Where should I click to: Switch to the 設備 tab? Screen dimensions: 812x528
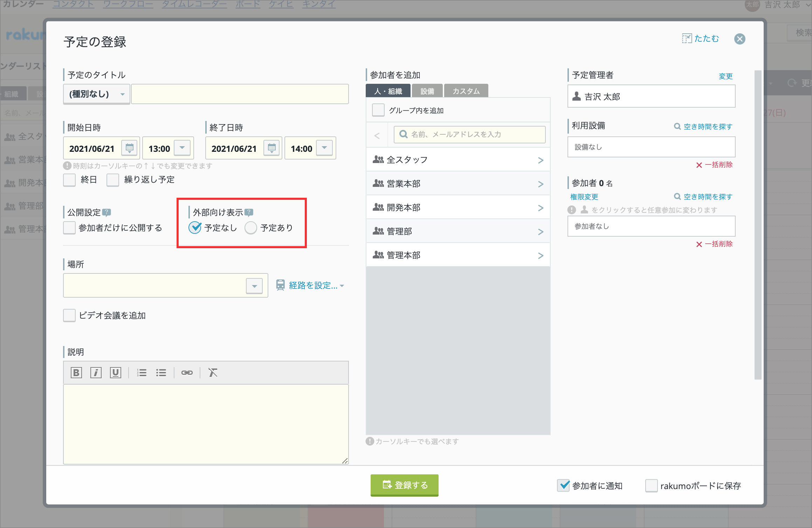(x=427, y=91)
